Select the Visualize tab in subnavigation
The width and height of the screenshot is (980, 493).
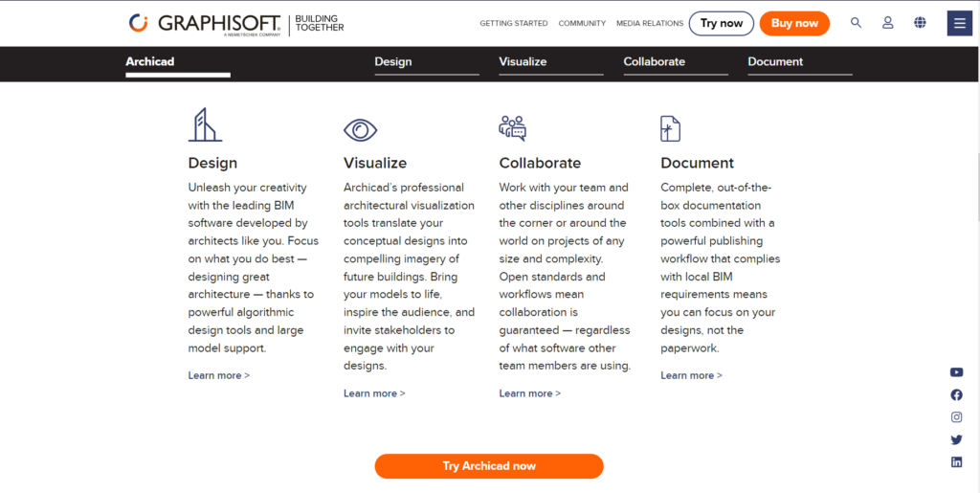(x=523, y=61)
